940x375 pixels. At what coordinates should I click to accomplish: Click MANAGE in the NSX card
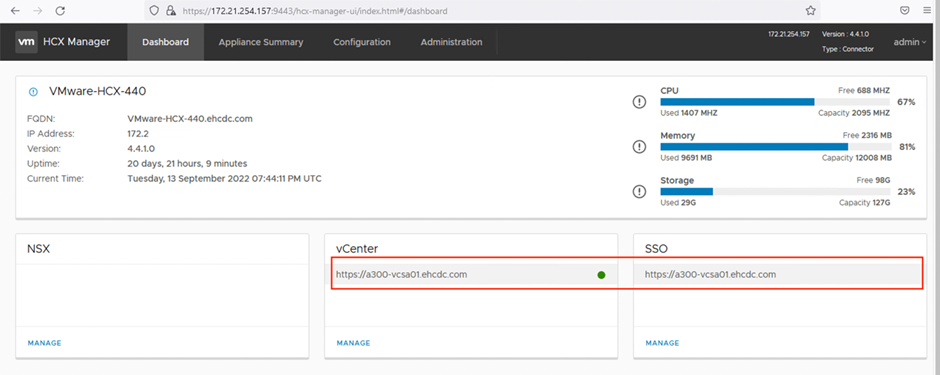coord(44,343)
